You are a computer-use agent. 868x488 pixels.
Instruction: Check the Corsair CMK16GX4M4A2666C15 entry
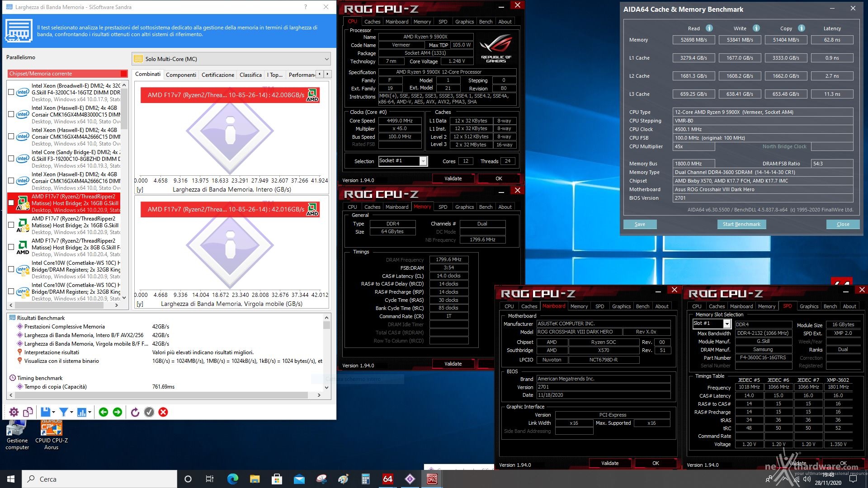coord(11,136)
